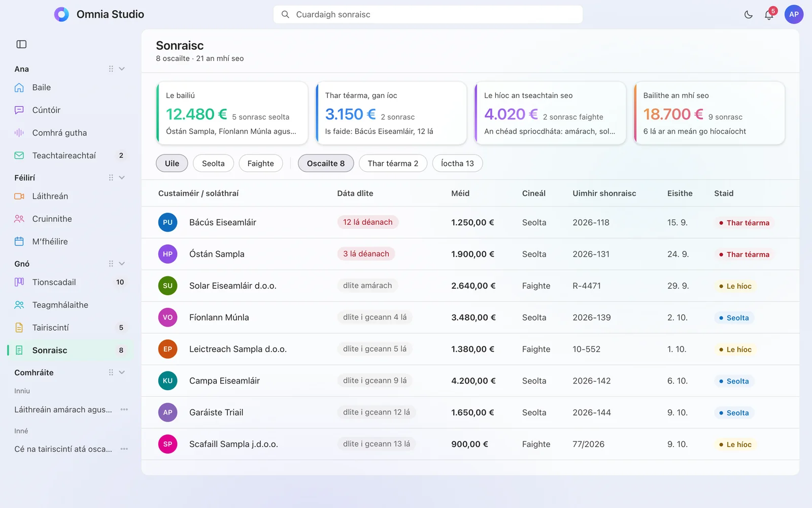This screenshot has width=812, height=508.
Task: Toggle the sidebar panel icon
Action: coord(21,44)
